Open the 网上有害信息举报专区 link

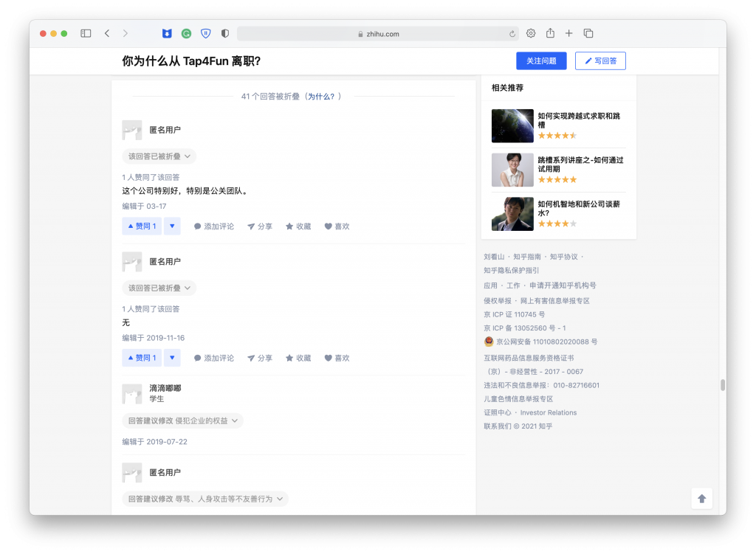click(x=555, y=300)
